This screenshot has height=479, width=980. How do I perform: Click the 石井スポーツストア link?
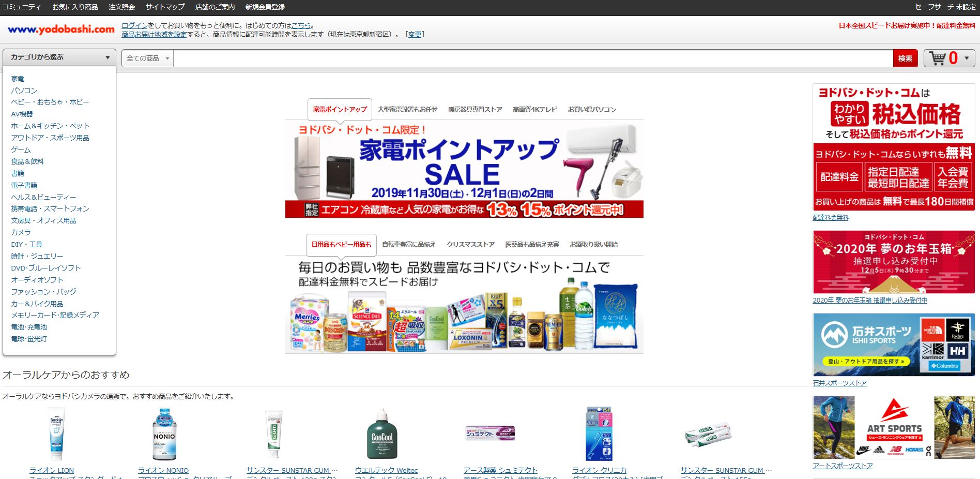(839, 383)
